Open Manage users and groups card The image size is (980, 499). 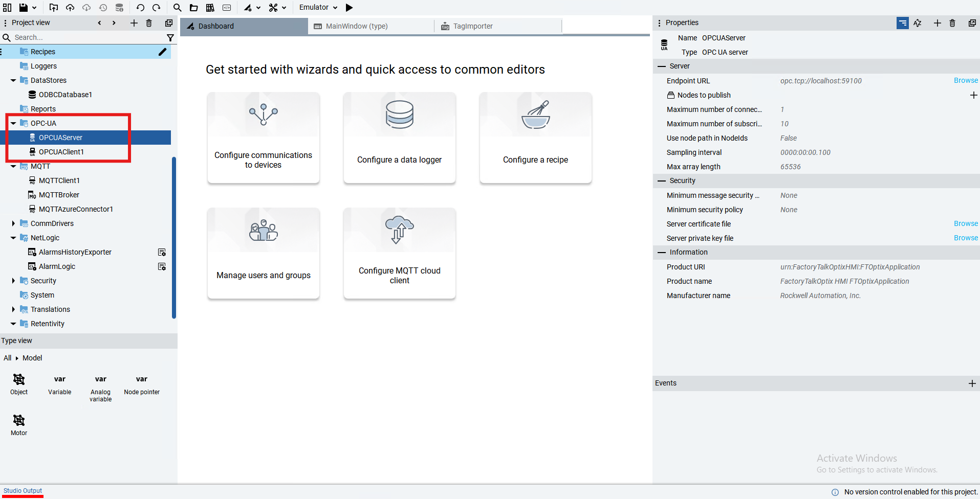[x=263, y=253]
